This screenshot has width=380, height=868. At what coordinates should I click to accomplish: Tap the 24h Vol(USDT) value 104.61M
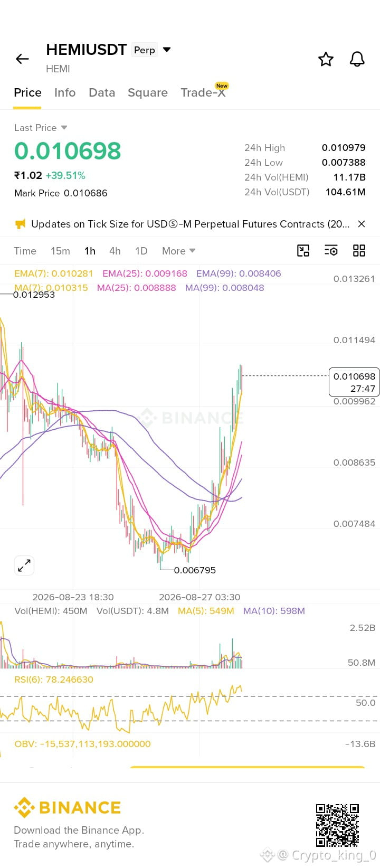pyautogui.click(x=345, y=192)
